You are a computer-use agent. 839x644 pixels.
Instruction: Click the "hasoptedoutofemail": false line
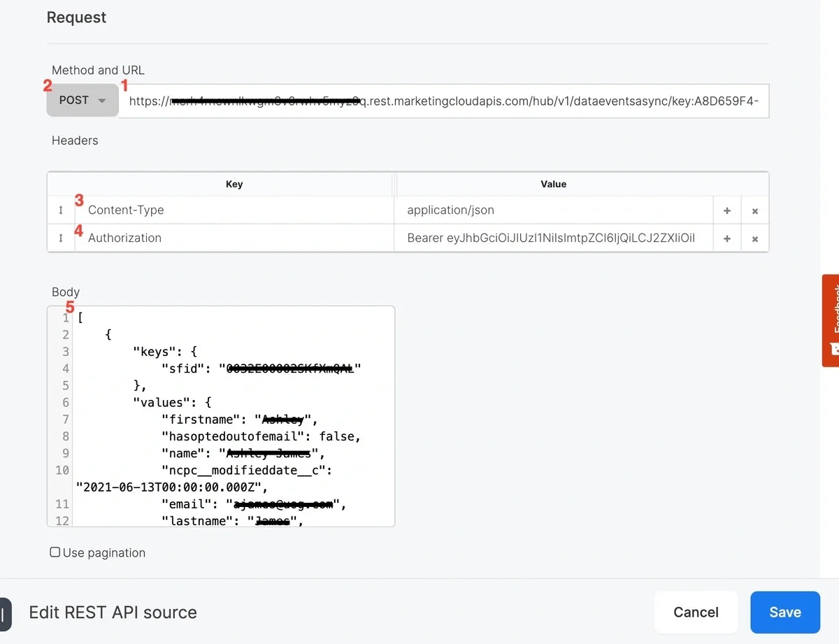tap(261, 436)
